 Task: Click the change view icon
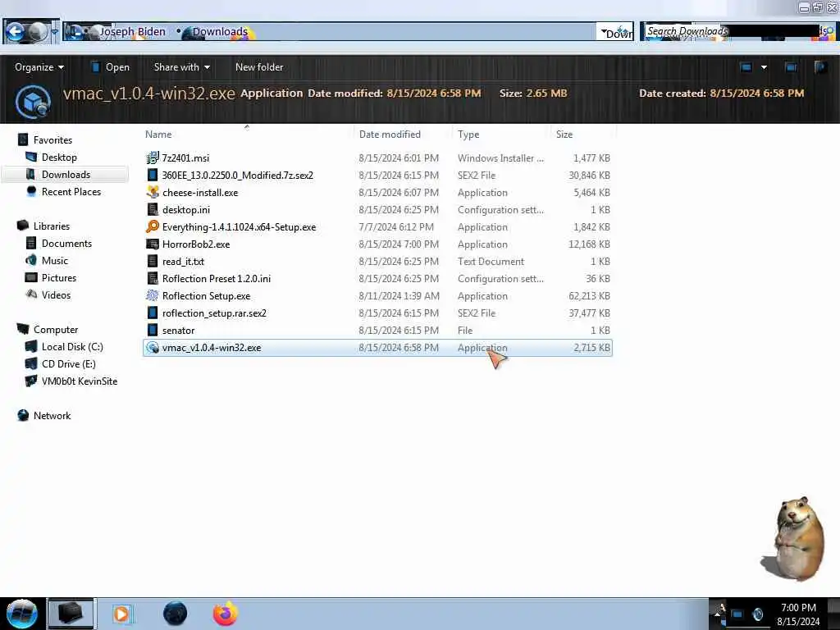746,67
